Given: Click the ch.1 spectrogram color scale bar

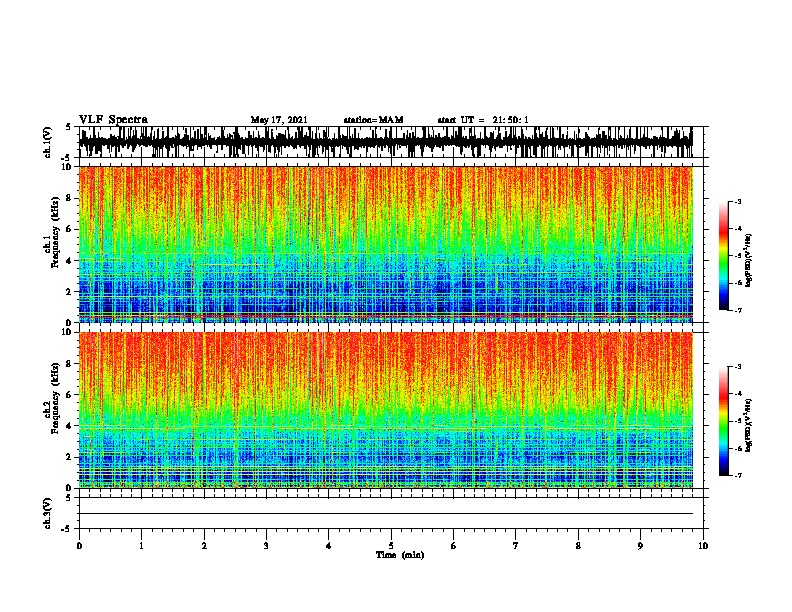Looking at the screenshot, I should coord(723,256).
